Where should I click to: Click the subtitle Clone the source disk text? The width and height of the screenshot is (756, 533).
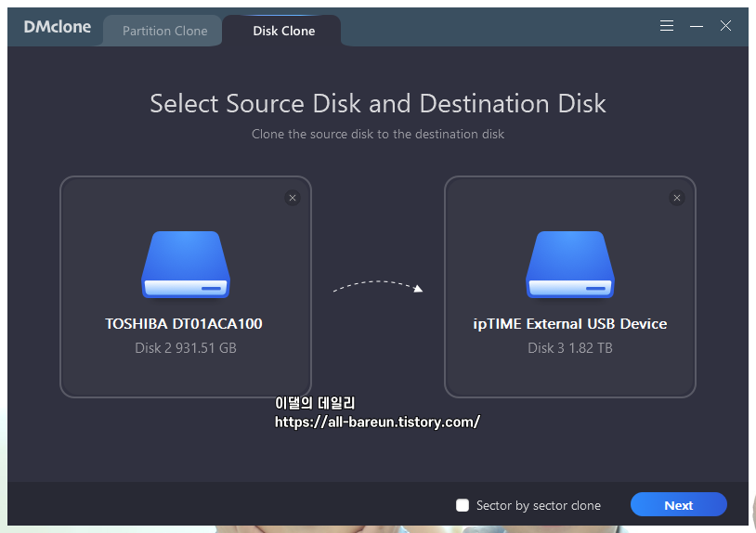click(378, 134)
